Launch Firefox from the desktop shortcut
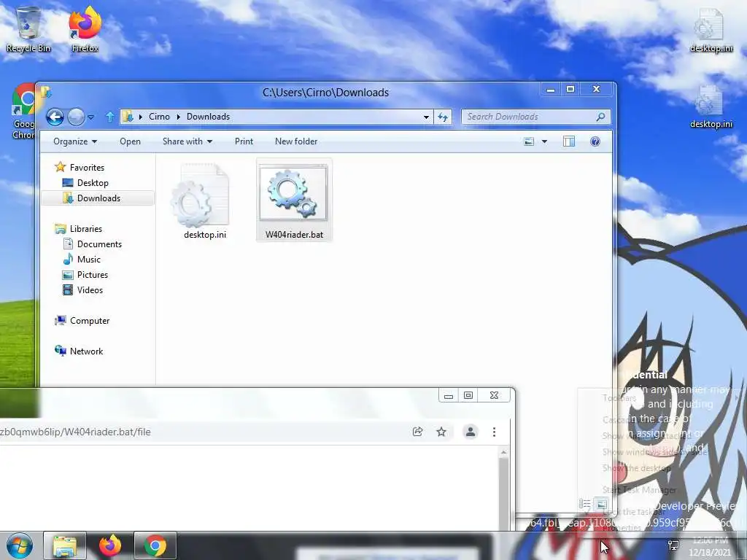The width and height of the screenshot is (747, 560). [x=85, y=29]
